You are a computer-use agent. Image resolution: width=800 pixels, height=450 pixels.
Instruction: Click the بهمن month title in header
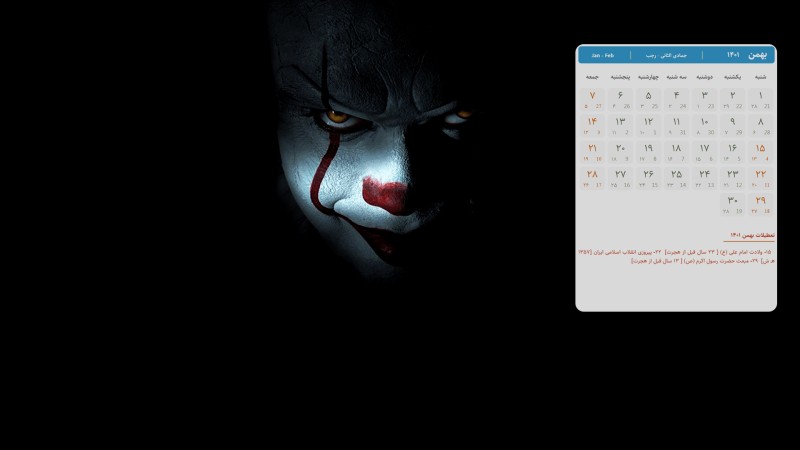(759, 54)
